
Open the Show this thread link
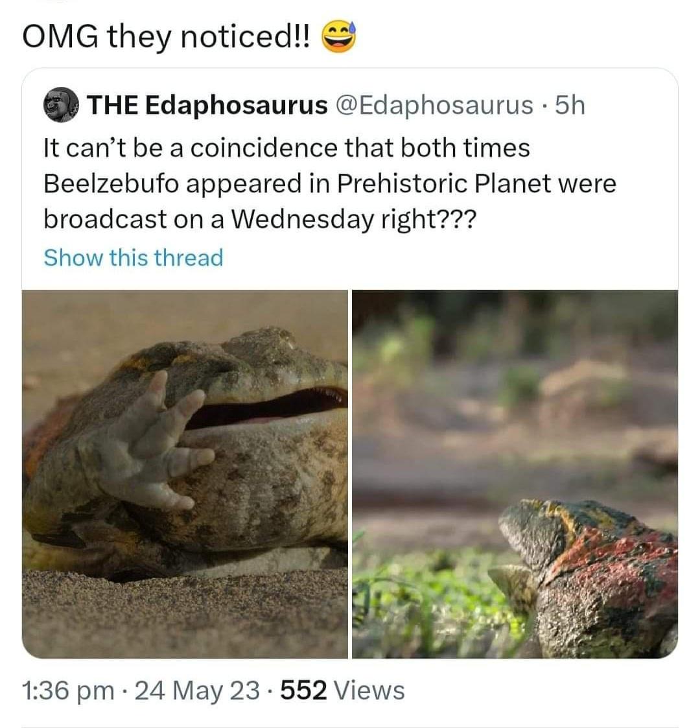(134, 257)
